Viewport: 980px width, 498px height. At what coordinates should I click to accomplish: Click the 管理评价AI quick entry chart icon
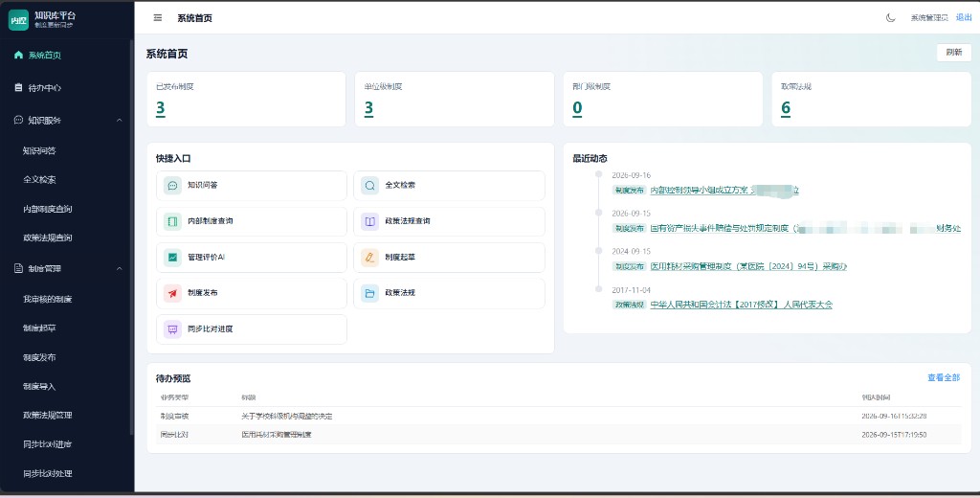click(172, 257)
